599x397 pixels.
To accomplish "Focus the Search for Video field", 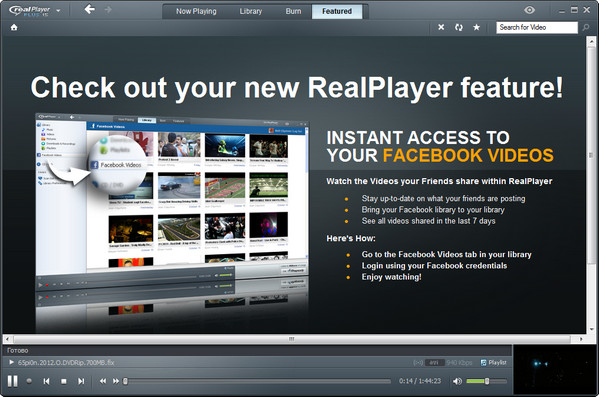I will coord(537,28).
